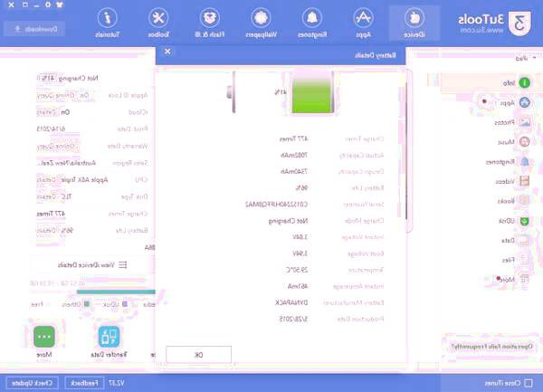Click the 6/14/2015 Prod. Date value
The width and height of the screenshot is (543, 392).
click(x=51, y=129)
